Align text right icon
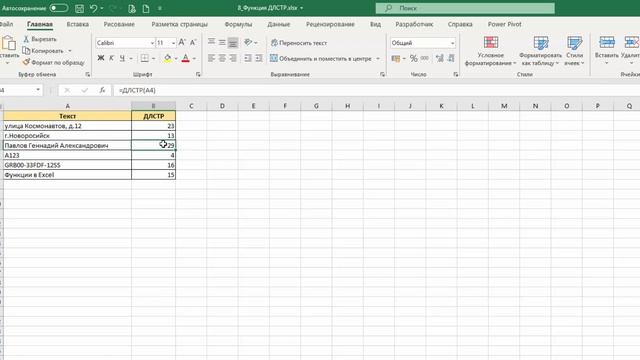The height and width of the screenshot is (360, 640). pyautogui.click(x=233, y=58)
